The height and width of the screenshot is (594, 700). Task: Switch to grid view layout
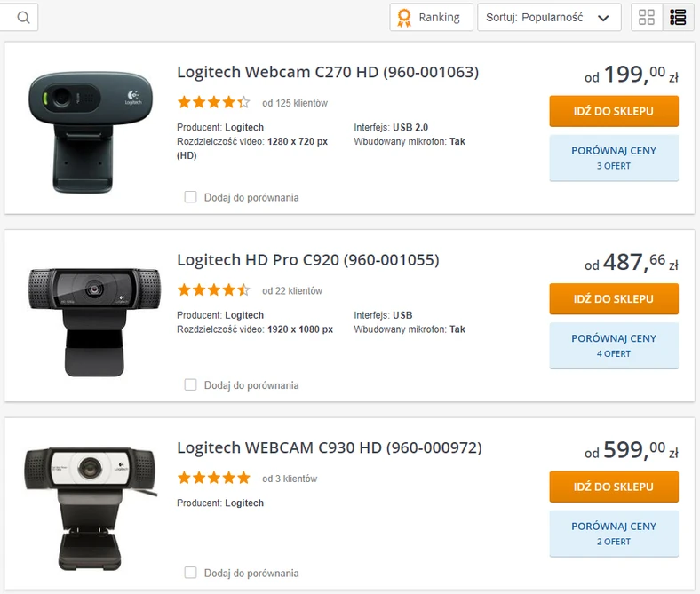[647, 17]
